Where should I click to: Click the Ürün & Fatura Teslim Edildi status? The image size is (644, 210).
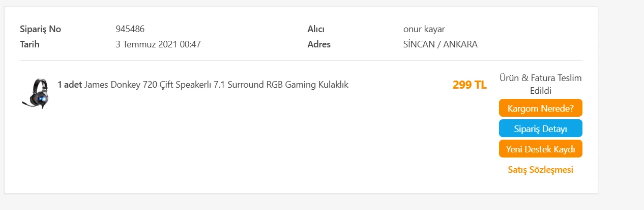(541, 84)
